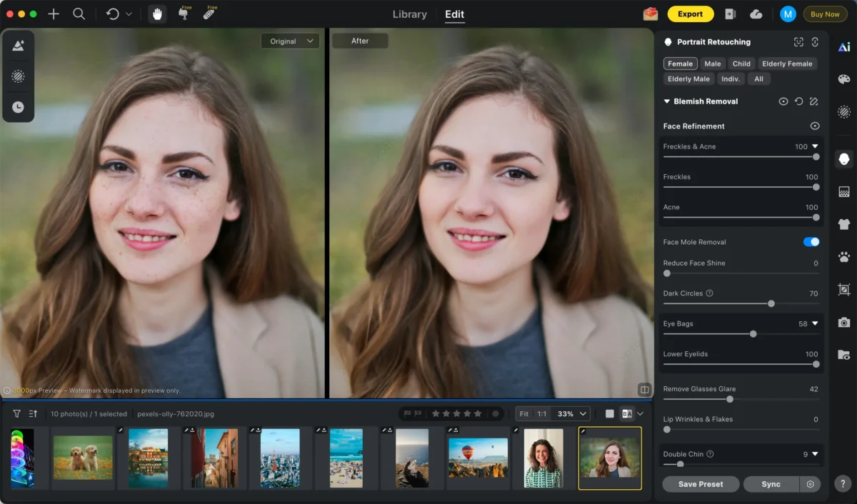Open the AI tools panel icon
The image size is (857, 504).
point(844,47)
